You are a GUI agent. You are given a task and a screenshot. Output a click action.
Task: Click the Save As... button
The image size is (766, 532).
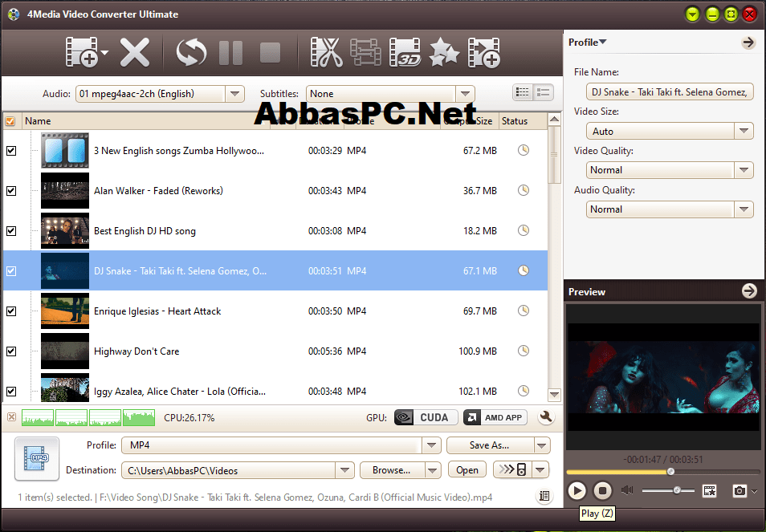point(490,445)
